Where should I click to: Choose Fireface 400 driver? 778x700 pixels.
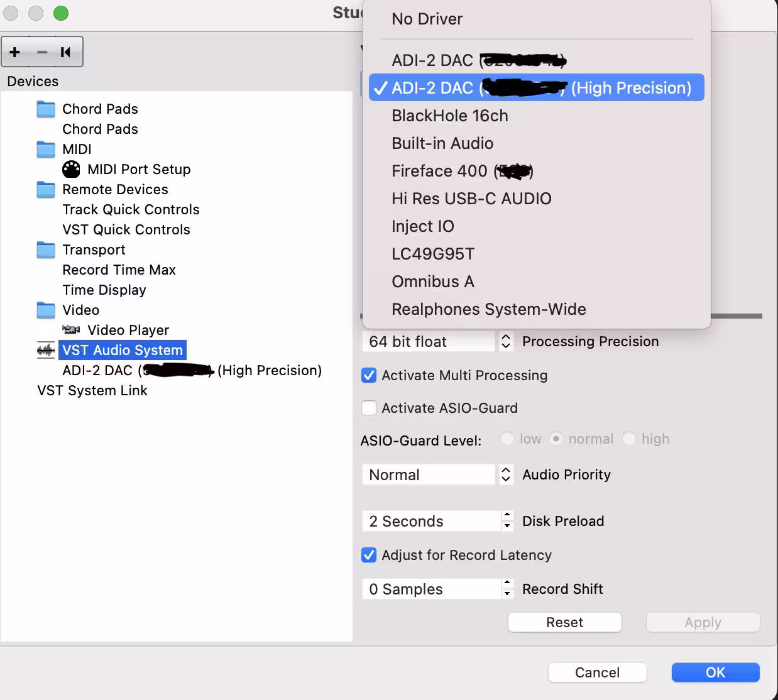pyautogui.click(x=537, y=171)
